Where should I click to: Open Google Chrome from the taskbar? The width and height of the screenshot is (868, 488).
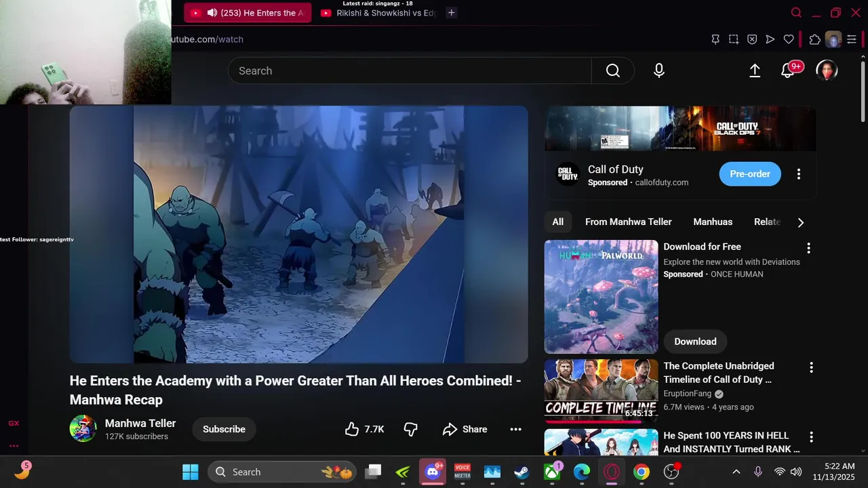642,472
